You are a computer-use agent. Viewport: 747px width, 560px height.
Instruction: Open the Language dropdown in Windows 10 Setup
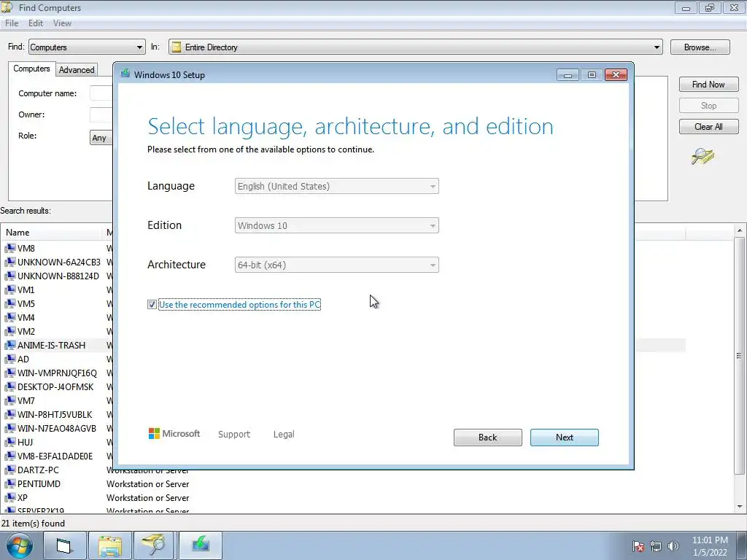336,186
